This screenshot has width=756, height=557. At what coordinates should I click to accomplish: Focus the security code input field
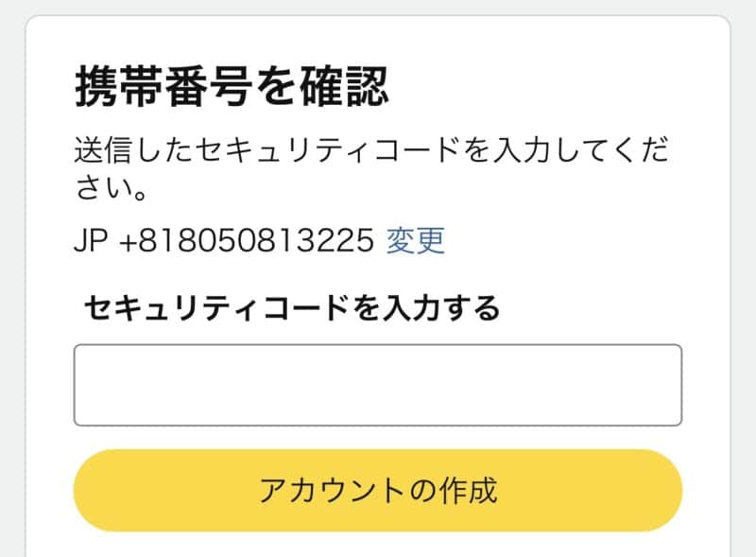point(378,385)
